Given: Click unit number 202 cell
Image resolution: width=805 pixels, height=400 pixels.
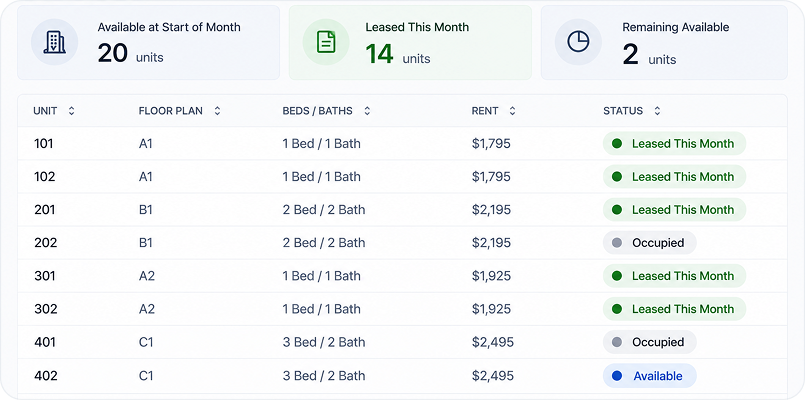Looking at the screenshot, I should [x=45, y=243].
